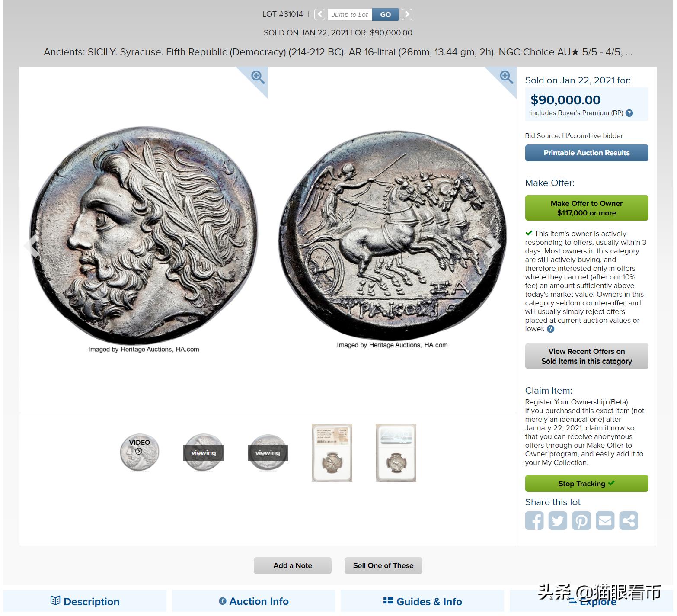
Task: Go to the previous lot arrow
Action: [x=319, y=14]
